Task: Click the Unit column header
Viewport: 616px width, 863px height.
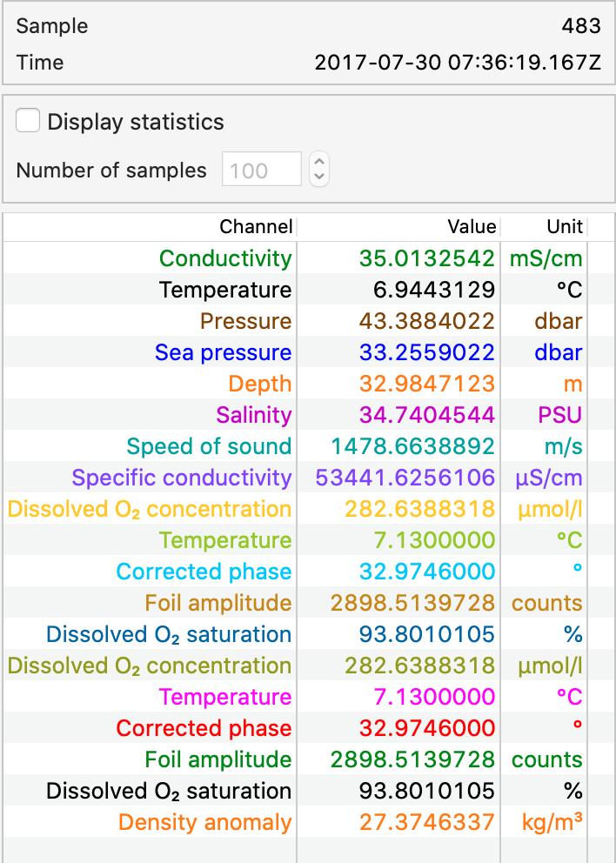Action: click(x=565, y=227)
